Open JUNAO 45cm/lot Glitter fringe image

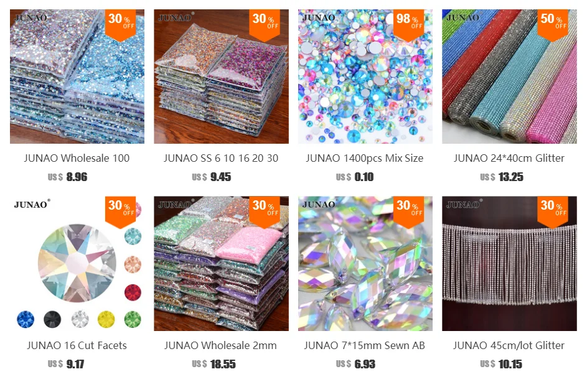pos(510,263)
